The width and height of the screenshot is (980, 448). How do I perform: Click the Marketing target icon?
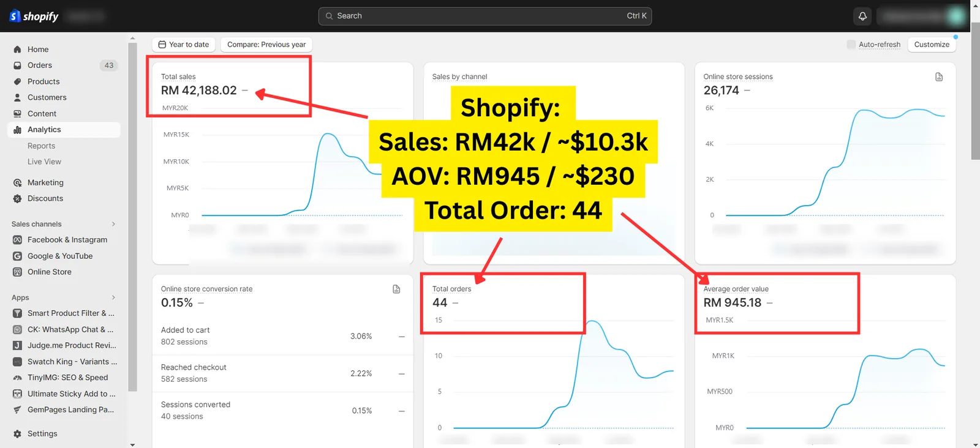tap(17, 182)
